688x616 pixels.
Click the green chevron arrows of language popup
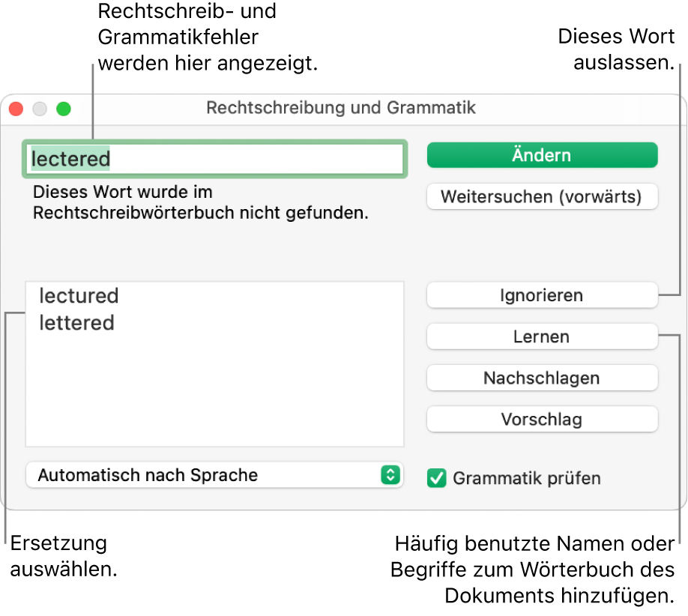click(x=390, y=475)
